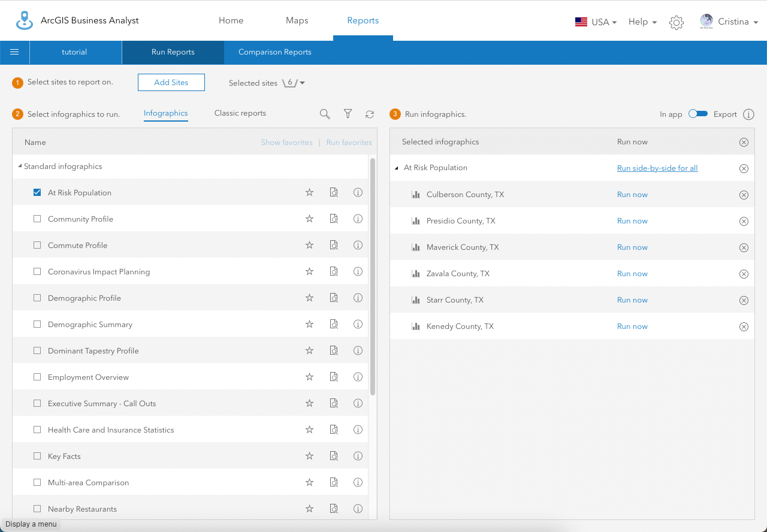The height and width of the screenshot is (532, 767).
Task: Preview the Demographic Profile infographic
Action: pos(334,298)
